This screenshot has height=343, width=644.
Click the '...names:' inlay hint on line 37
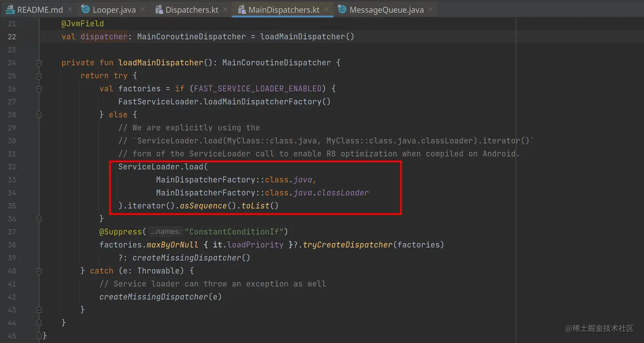[x=166, y=232]
